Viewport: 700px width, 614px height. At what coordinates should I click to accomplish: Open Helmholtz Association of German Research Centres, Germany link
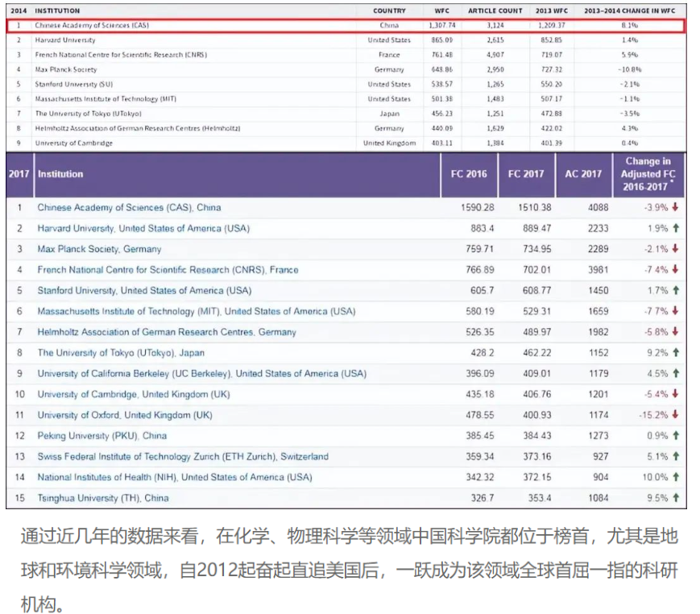(167, 332)
